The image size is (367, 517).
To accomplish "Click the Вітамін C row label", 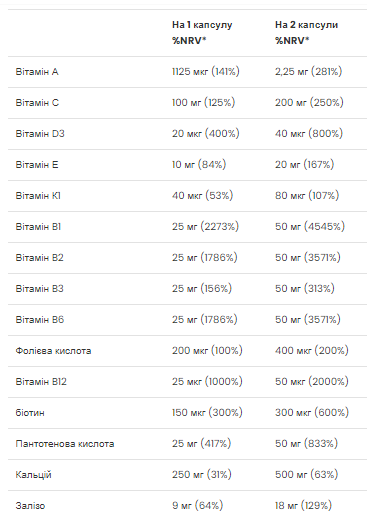I will coord(37,103).
